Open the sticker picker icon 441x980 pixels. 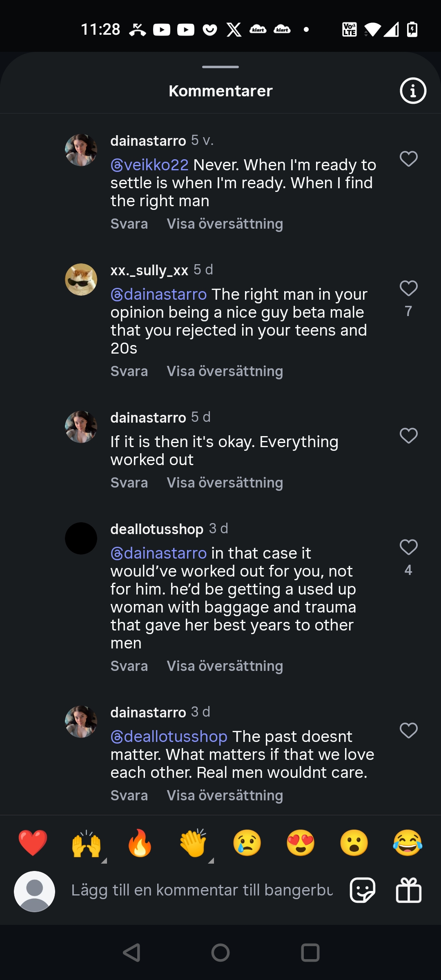pyautogui.click(x=363, y=890)
